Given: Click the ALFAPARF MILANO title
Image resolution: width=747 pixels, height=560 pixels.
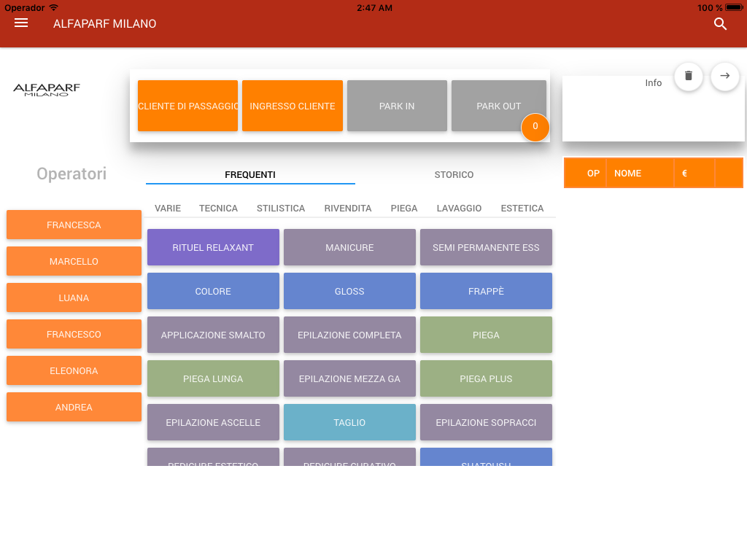Looking at the screenshot, I should click(105, 24).
